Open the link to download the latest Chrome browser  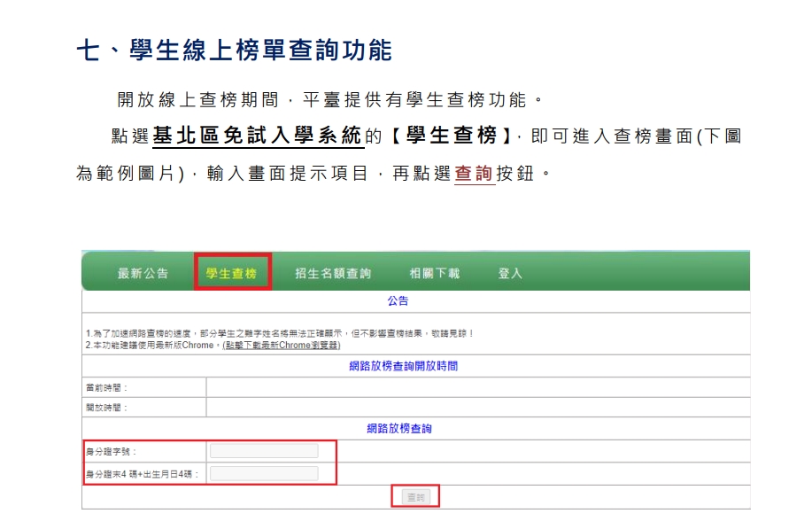click(x=282, y=345)
